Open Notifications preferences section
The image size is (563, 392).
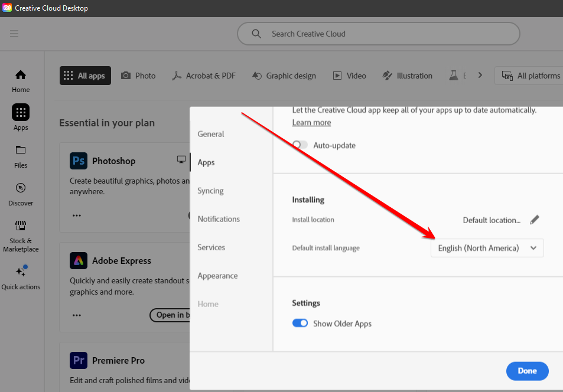[x=219, y=219]
